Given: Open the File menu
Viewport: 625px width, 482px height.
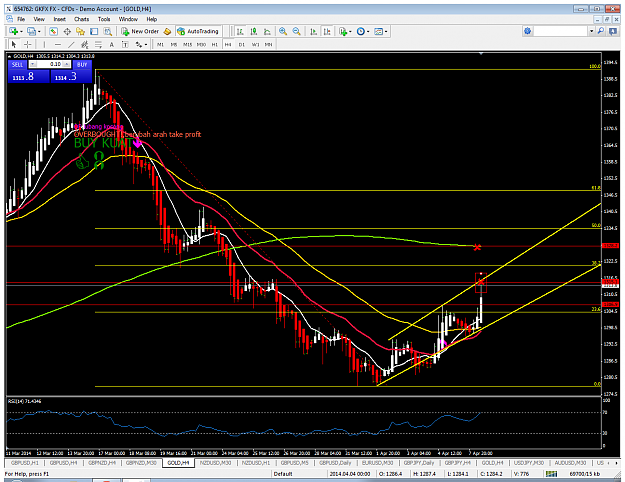Looking at the screenshot, I should [21, 19].
